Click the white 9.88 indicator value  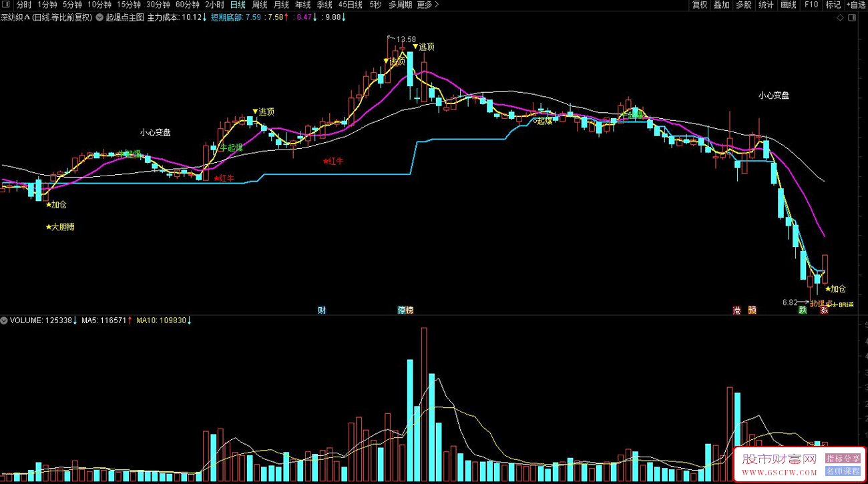point(334,17)
